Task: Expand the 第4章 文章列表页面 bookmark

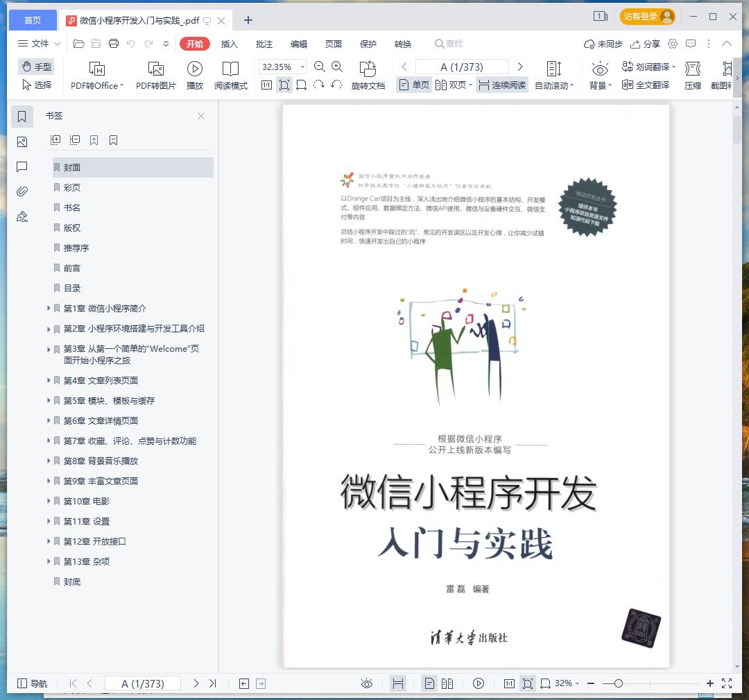Action: 49,380
